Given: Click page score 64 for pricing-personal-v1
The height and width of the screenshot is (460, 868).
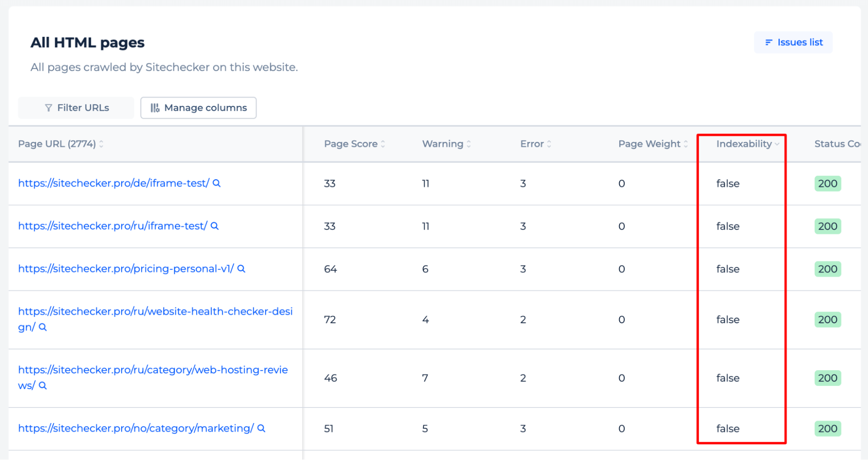Looking at the screenshot, I should coord(330,269).
